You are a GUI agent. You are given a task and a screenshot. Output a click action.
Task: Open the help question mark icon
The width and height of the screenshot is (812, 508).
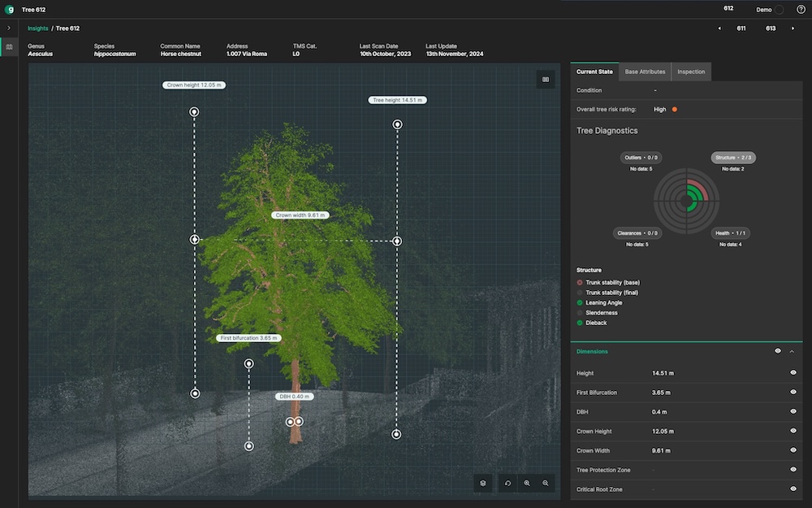pos(801,9)
